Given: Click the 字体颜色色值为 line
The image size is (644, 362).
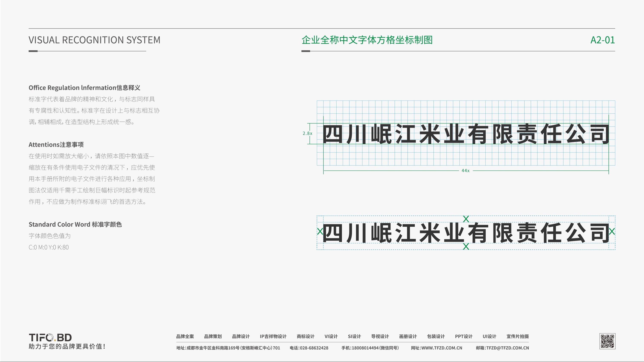Looking at the screenshot, I should [50, 236].
